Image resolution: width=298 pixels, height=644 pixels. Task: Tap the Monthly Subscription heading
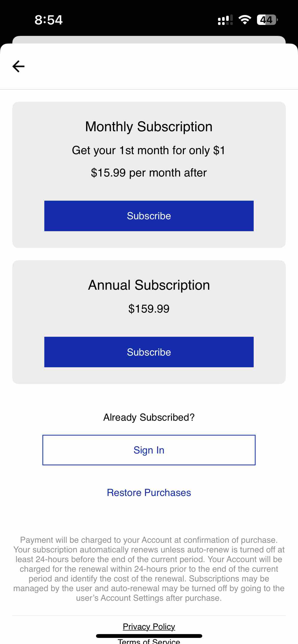(149, 127)
